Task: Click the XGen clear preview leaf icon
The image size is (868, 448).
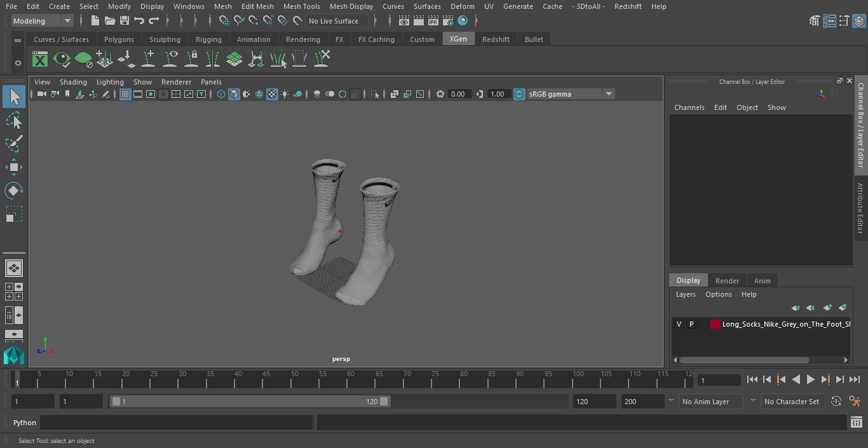Action: pyautogui.click(x=83, y=60)
